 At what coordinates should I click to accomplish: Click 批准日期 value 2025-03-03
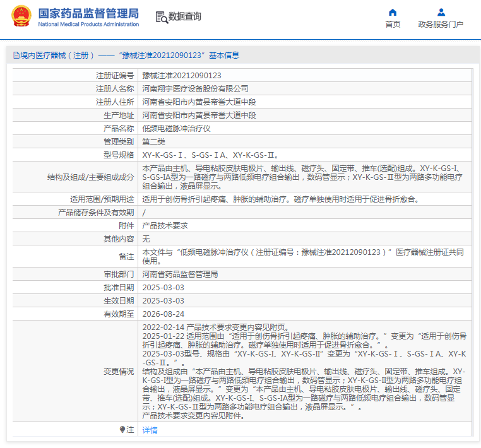click(x=163, y=287)
